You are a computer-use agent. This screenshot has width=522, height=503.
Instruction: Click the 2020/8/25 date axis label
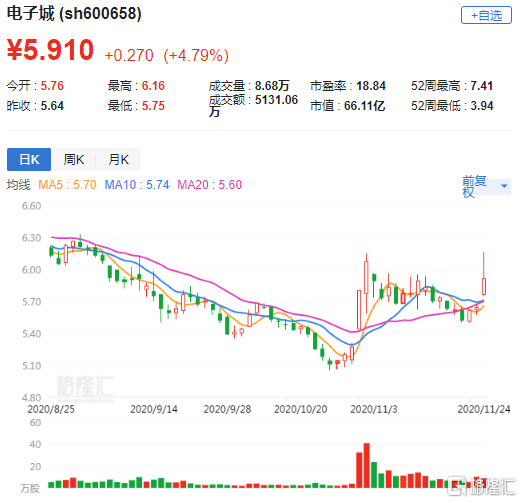pos(51,409)
